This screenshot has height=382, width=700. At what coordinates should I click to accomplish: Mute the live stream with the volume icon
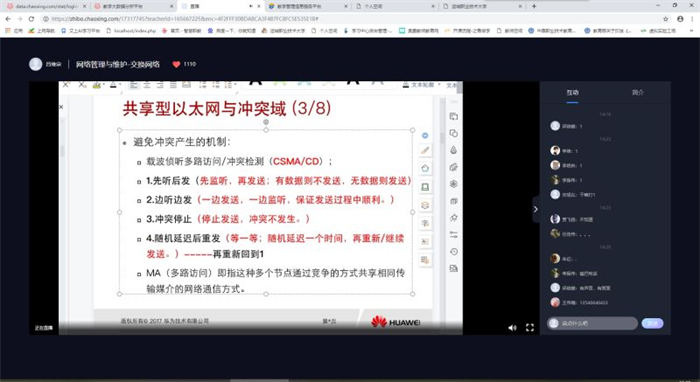(x=512, y=328)
